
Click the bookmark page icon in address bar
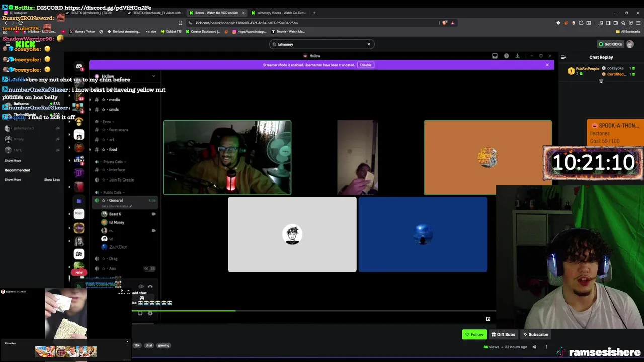(x=180, y=23)
